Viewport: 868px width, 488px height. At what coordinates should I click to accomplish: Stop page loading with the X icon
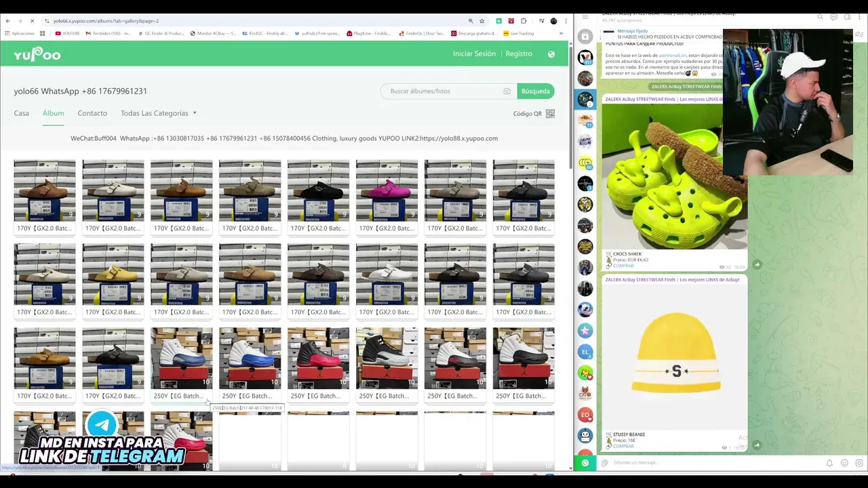pyautogui.click(x=32, y=21)
